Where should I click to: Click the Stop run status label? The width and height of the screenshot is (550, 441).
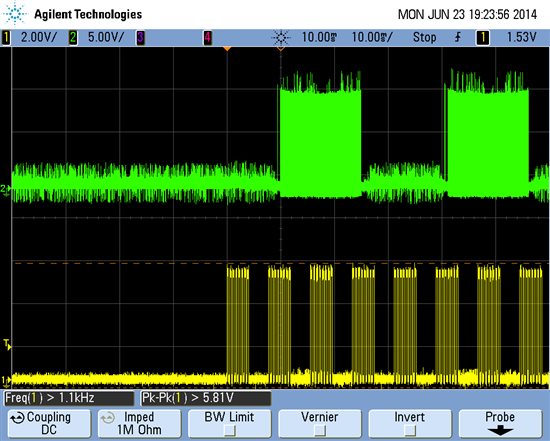(424, 37)
